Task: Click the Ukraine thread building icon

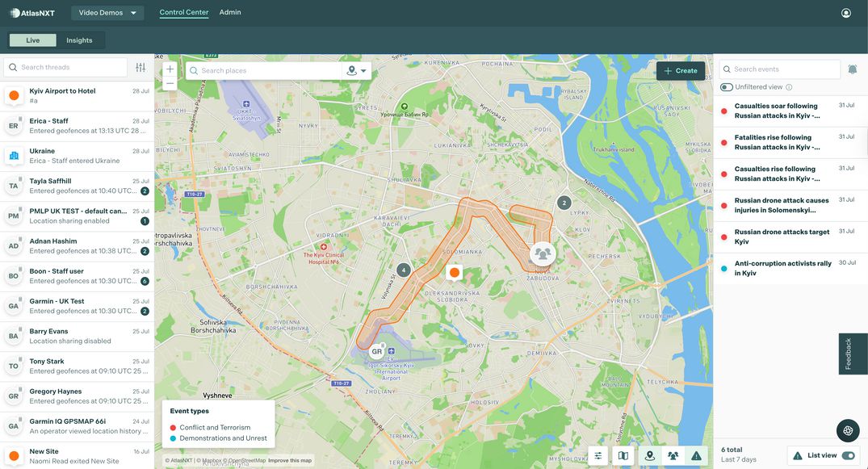Action: tap(14, 156)
